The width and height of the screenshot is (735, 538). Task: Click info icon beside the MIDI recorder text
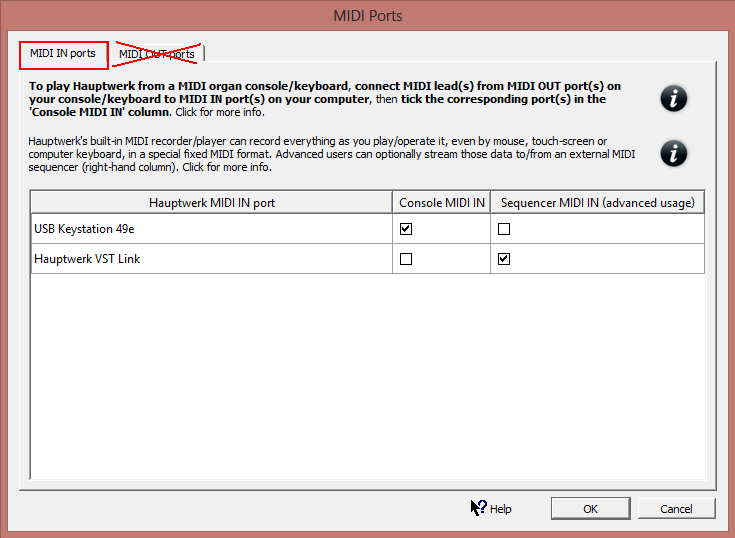pos(674,153)
